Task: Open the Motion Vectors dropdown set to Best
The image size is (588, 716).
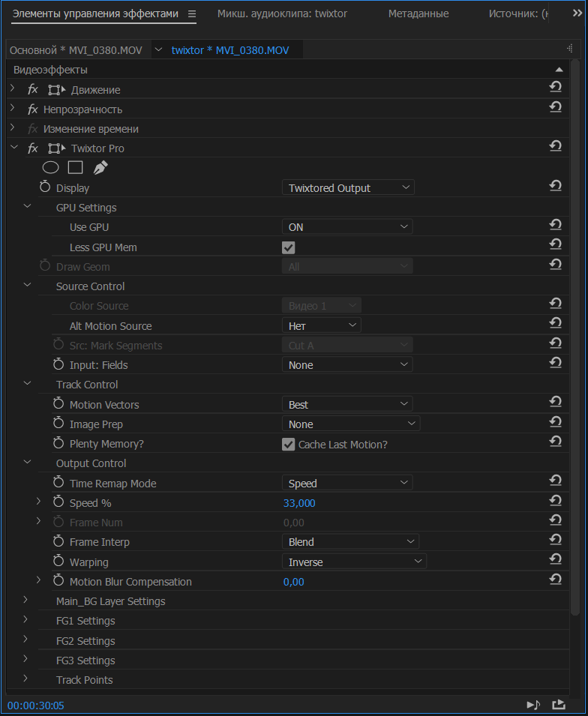Action: pyautogui.click(x=347, y=404)
